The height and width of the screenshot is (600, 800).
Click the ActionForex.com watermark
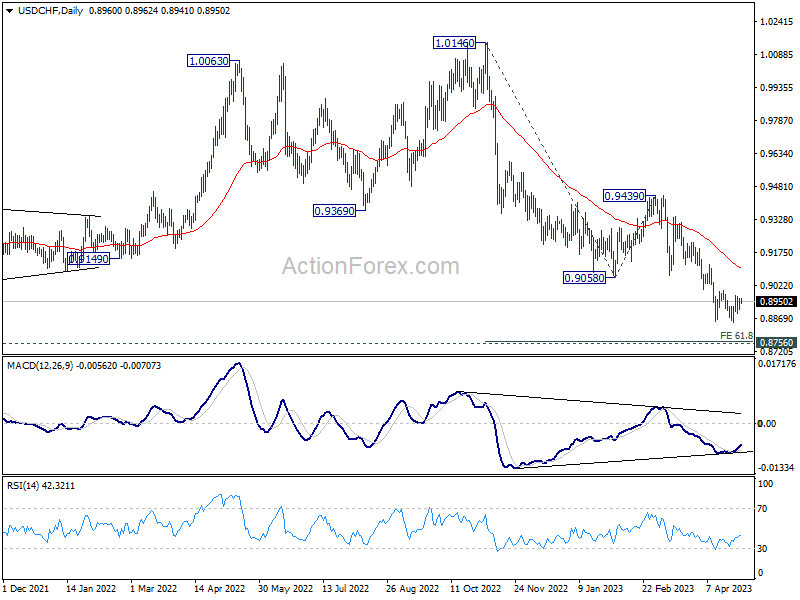(371, 266)
